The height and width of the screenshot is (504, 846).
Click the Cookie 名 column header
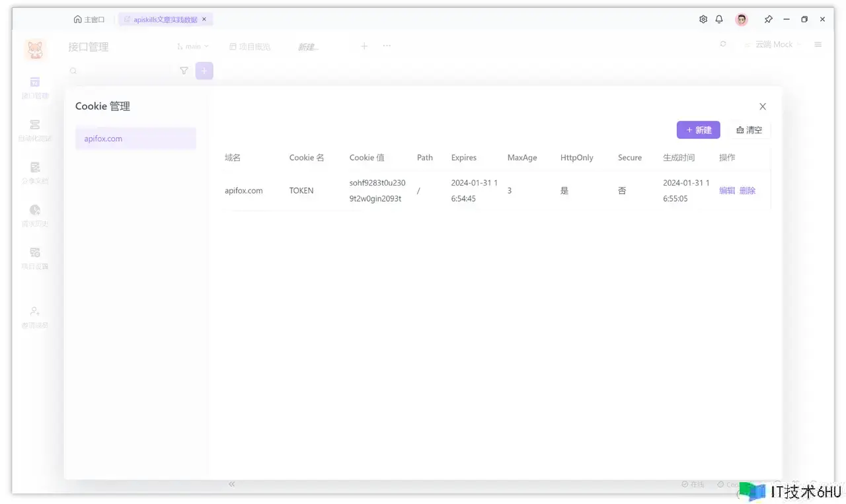(x=307, y=158)
